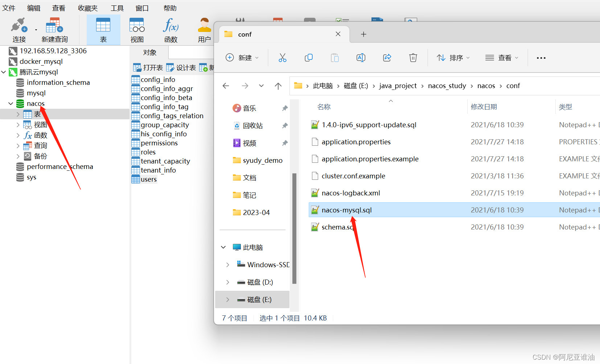Select the information_schema database

[x=58, y=82]
